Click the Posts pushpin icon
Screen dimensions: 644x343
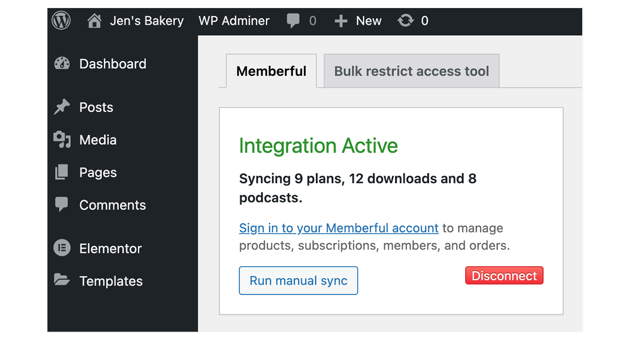pos(62,107)
